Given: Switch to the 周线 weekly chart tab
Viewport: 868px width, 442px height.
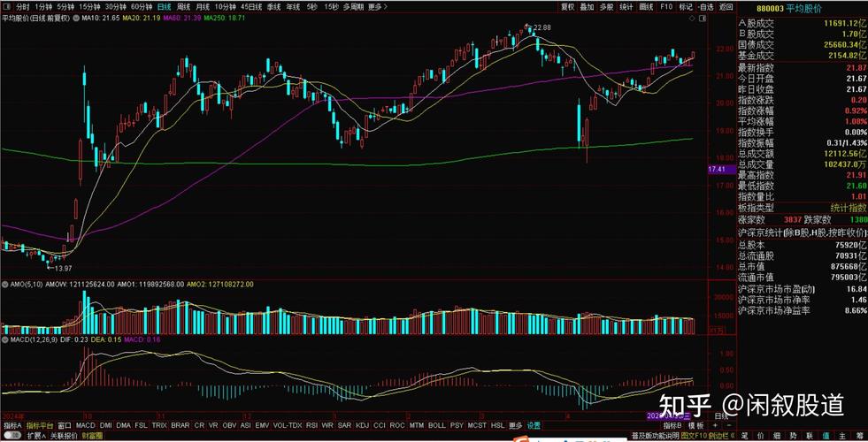Looking at the screenshot, I should click(184, 6).
